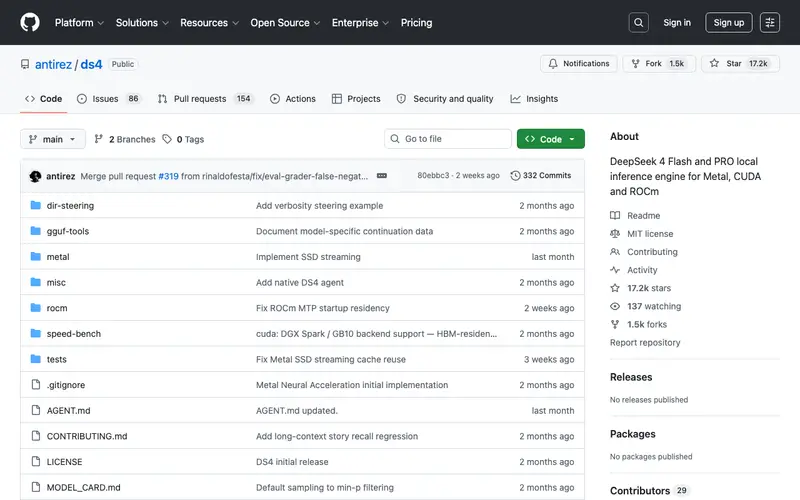Star the ds4 repository

740,63
